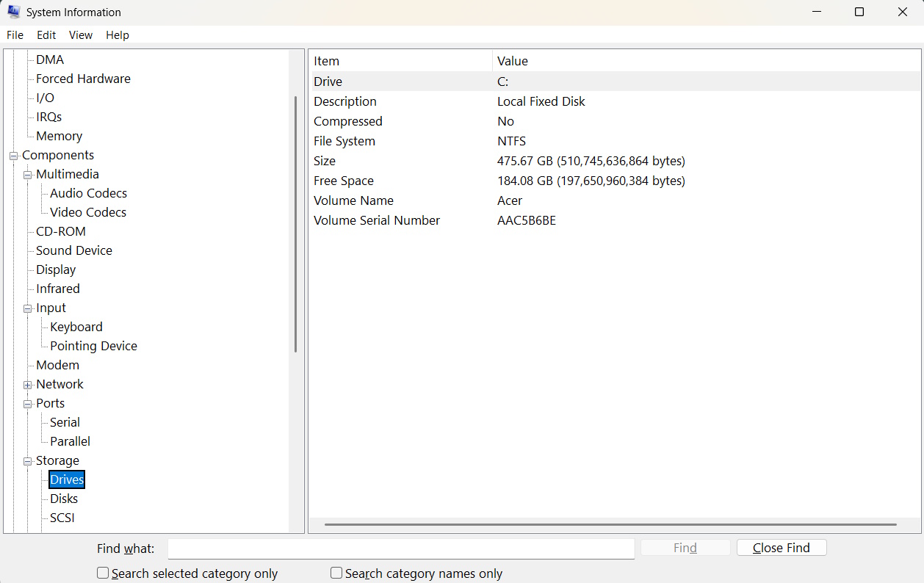Image resolution: width=924 pixels, height=583 pixels.
Task: Select the Sound Device tree item
Action: click(74, 251)
